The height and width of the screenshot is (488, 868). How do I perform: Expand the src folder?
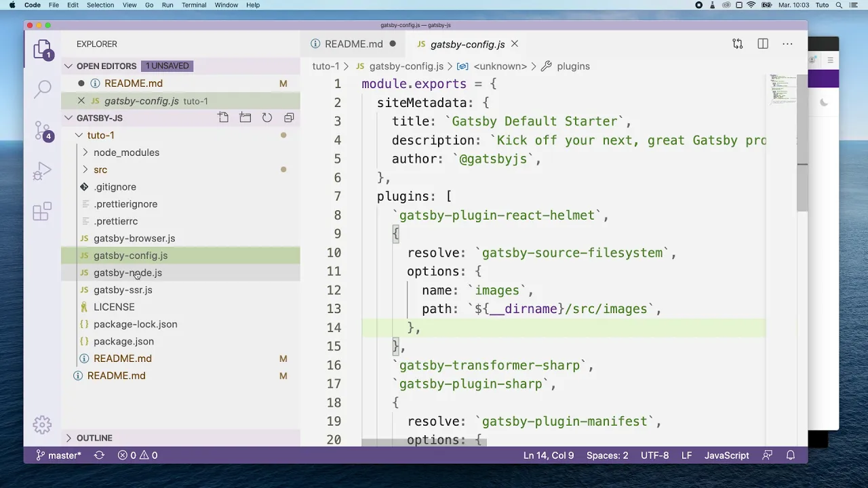click(x=85, y=169)
